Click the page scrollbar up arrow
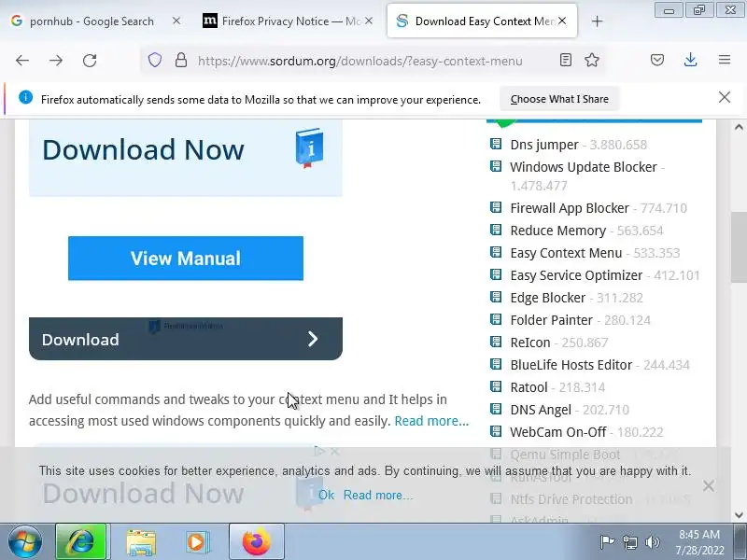Image resolution: width=747 pixels, height=560 pixels. (739, 127)
